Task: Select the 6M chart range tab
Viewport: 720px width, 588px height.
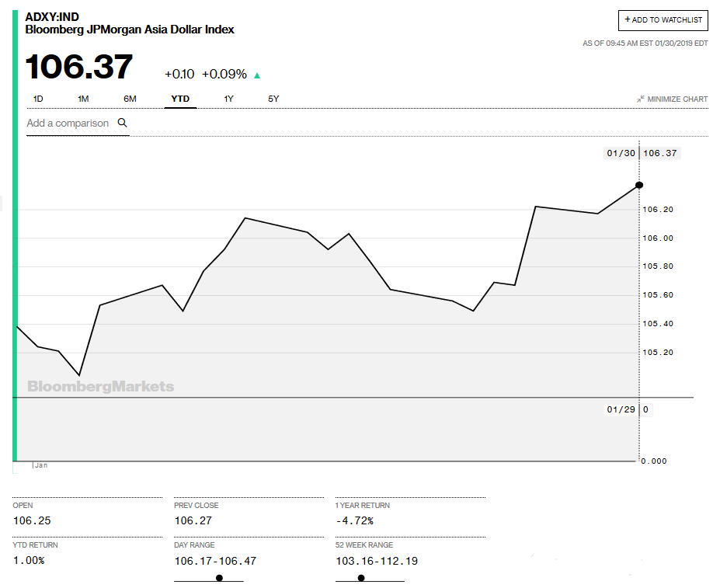Action: point(130,99)
